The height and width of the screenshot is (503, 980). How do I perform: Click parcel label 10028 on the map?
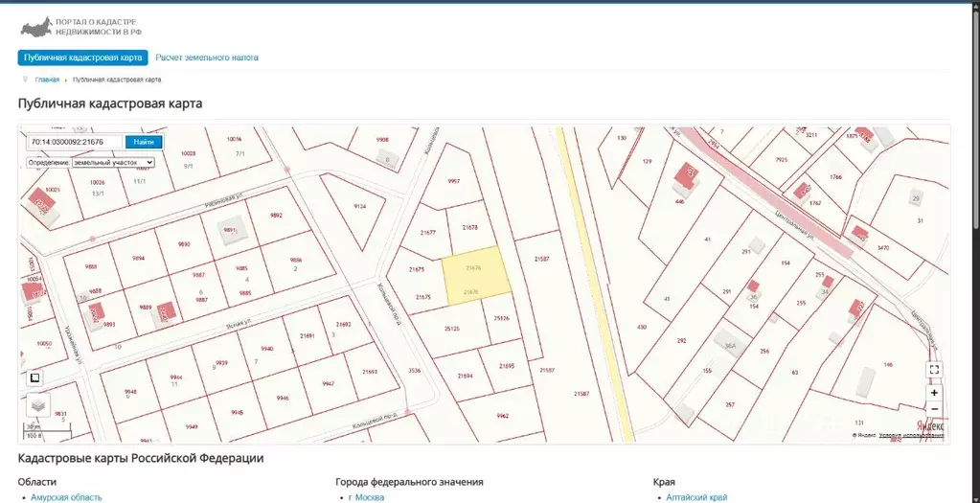[x=188, y=153]
